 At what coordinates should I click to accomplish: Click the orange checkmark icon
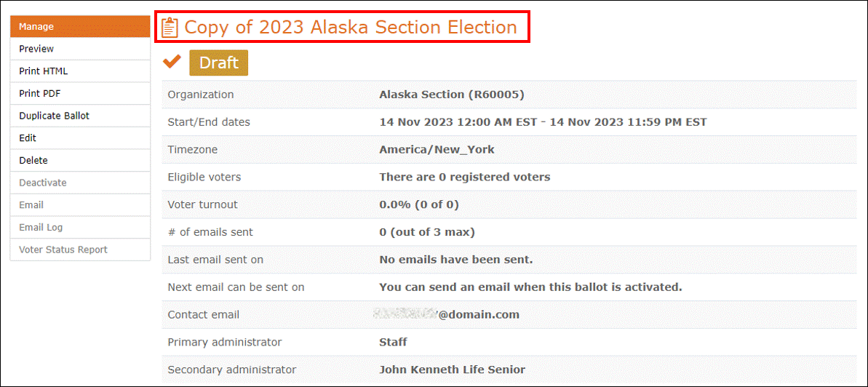coord(172,62)
